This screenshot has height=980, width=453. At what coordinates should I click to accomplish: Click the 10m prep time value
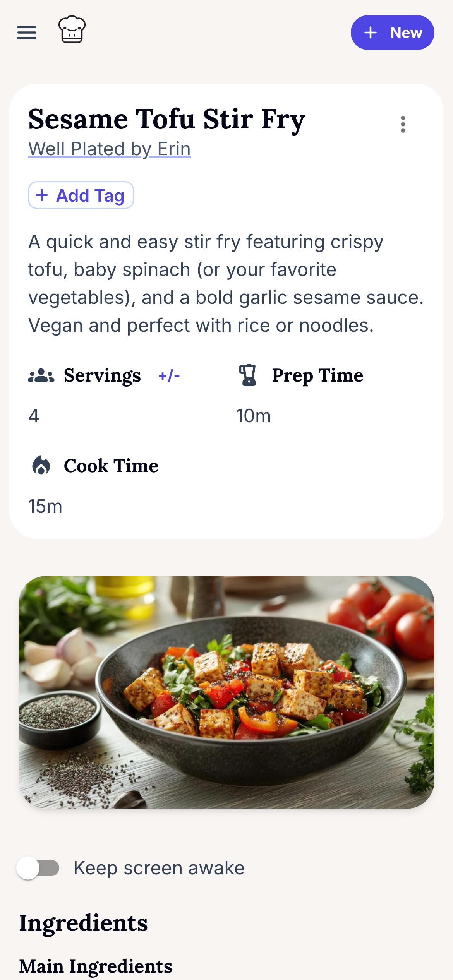click(x=253, y=416)
